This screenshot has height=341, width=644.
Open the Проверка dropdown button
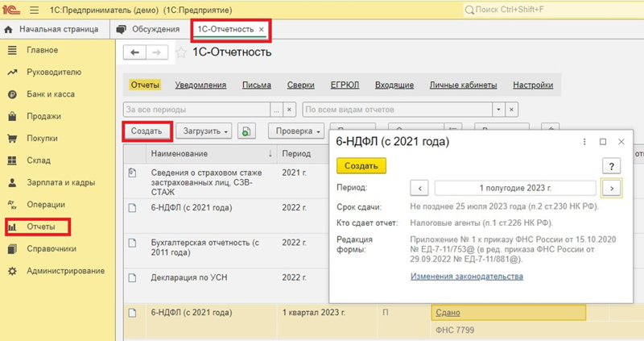point(296,131)
